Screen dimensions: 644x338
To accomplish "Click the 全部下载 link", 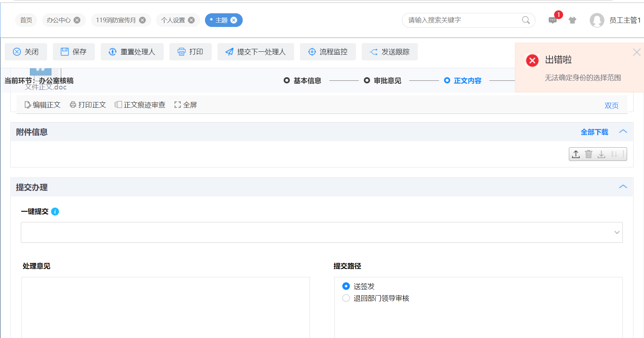I will click(x=594, y=132).
